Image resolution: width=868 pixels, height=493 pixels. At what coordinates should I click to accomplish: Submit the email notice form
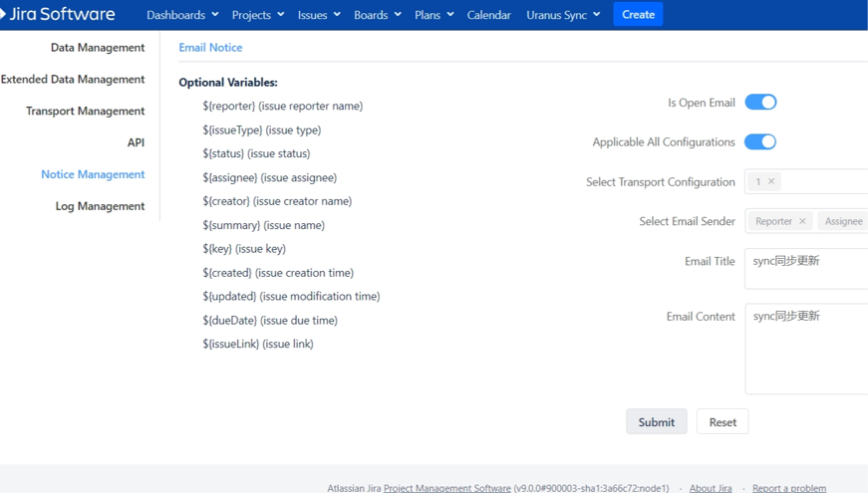(x=656, y=422)
